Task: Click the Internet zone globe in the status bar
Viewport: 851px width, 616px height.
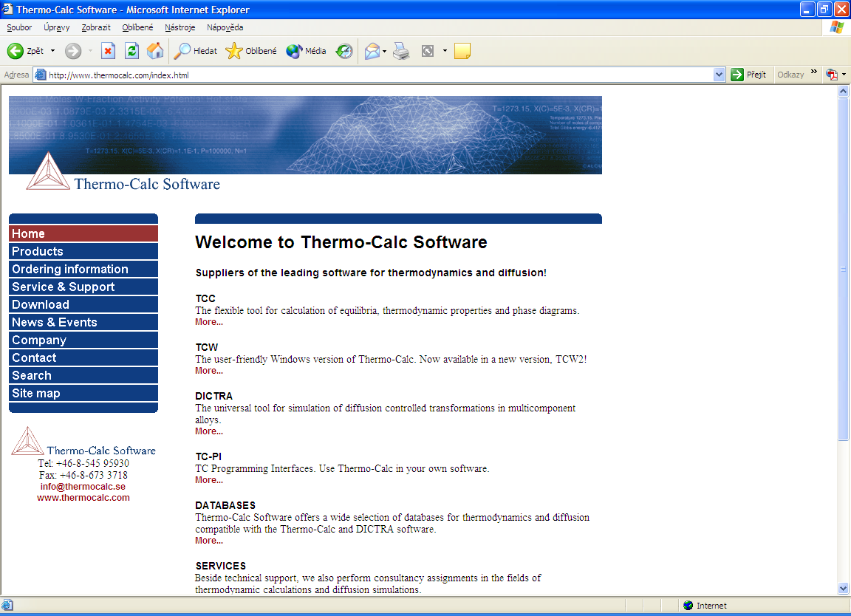Action: [688, 605]
